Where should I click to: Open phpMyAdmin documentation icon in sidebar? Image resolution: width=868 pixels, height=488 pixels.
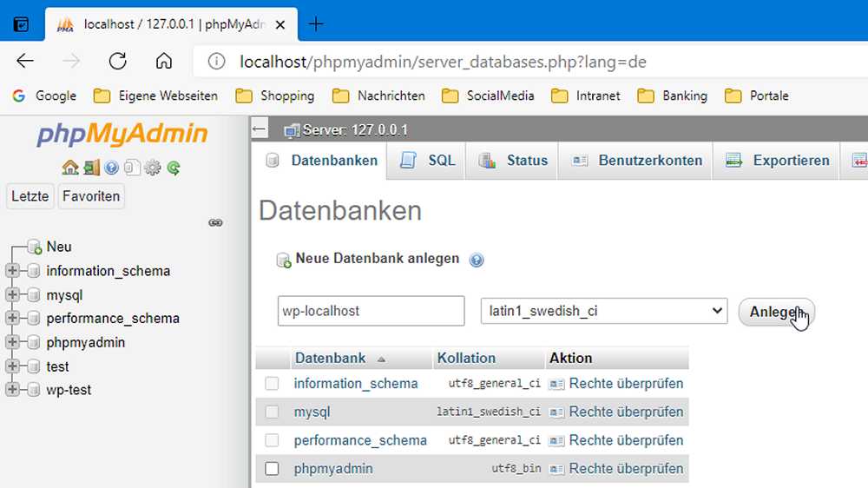tap(111, 168)
